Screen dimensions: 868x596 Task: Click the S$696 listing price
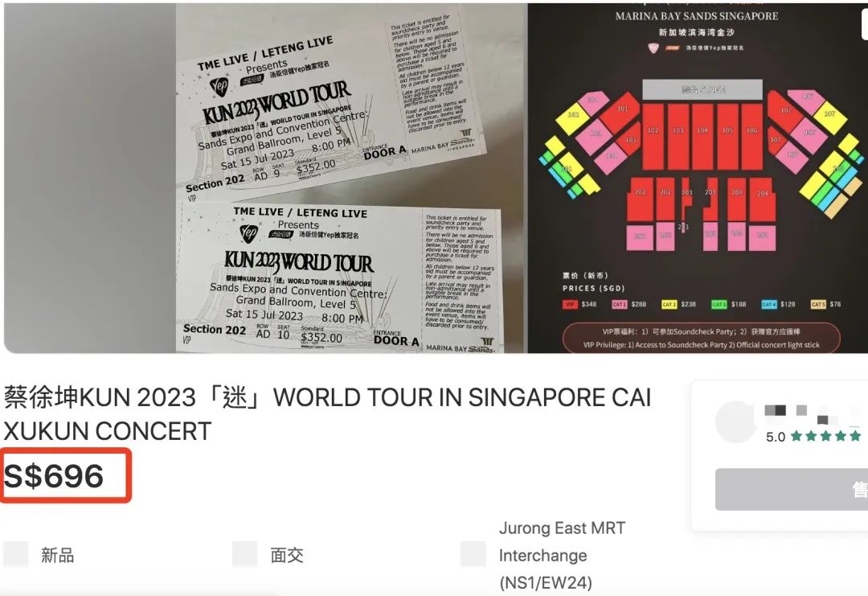pyautogui.click(x=54, y=476)
